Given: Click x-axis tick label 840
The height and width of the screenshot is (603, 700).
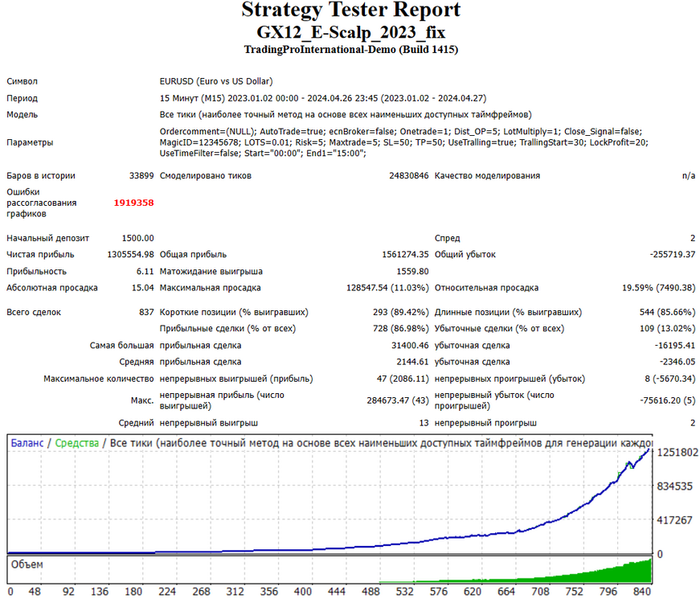Looking at the screenshot, I should pyautogui.click(x=642, y=592).
